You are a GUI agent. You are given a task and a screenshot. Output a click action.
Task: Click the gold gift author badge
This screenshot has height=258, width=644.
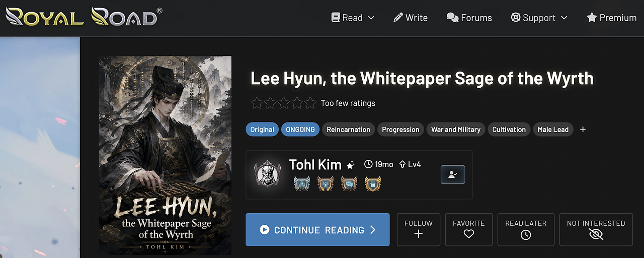point(373,183)
